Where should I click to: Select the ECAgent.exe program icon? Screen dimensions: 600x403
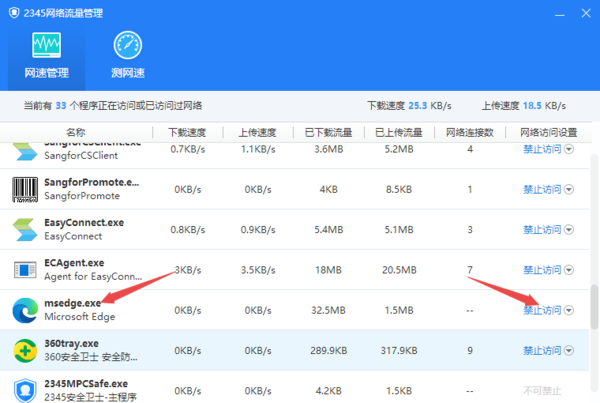pyautogui.click(x=24, y=269)
